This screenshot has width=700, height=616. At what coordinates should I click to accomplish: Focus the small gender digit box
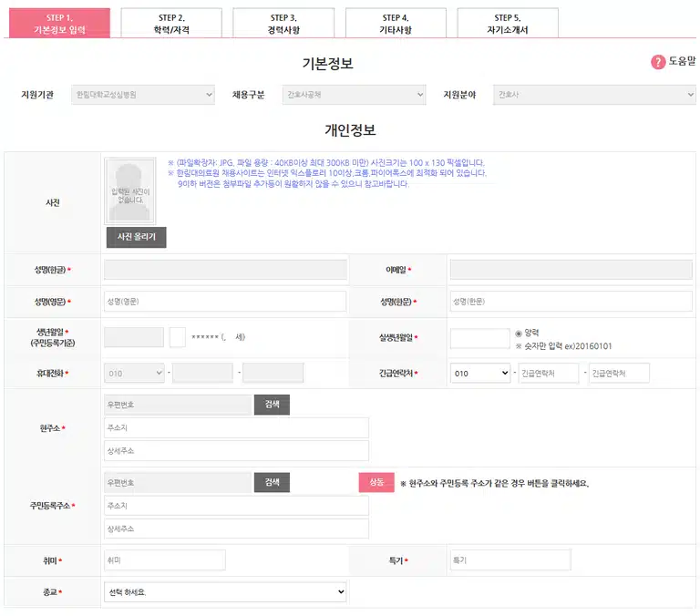point(177,337)
